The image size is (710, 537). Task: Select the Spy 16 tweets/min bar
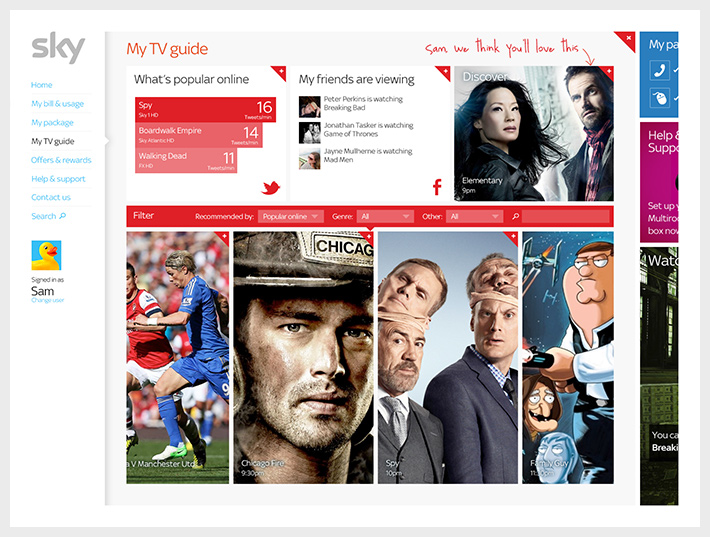[x=206, y=110]
